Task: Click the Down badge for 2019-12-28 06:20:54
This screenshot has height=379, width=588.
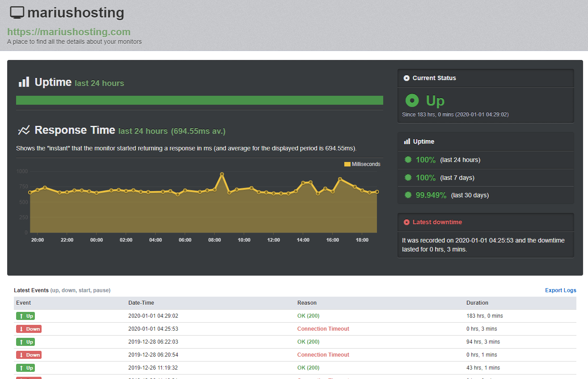Action: click(x=29, y=355)
